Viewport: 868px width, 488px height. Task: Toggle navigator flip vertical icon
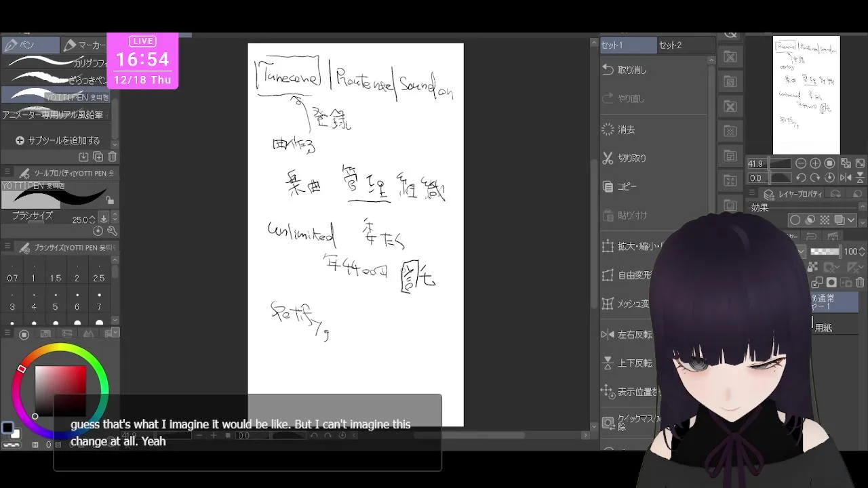[860, 178]
